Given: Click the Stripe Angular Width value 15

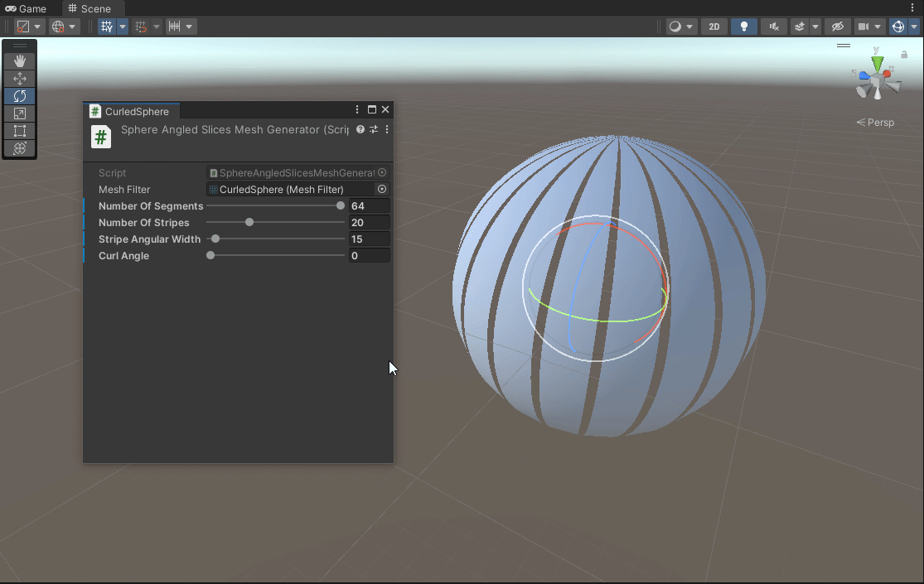Looking at the screenshot, I should 370,239.
